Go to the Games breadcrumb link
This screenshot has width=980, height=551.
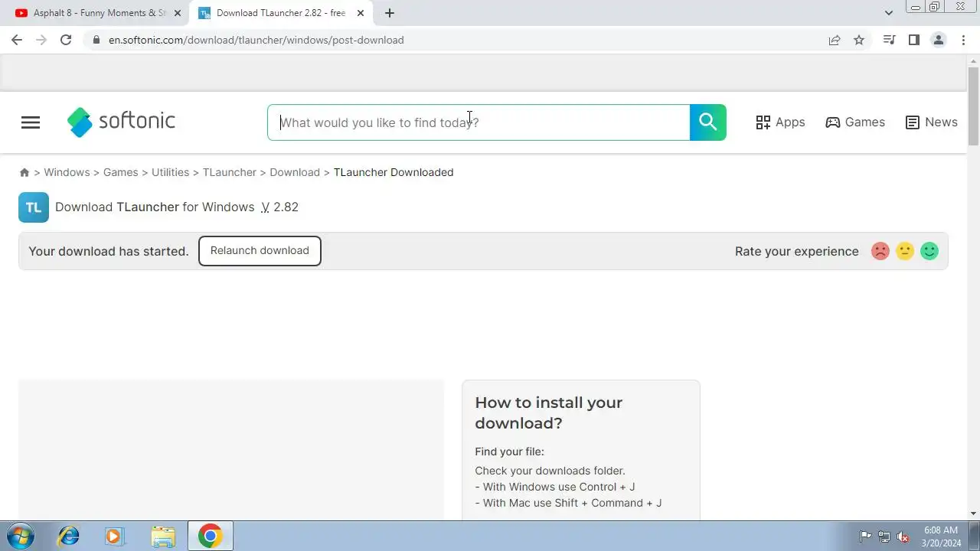[121, 172]
